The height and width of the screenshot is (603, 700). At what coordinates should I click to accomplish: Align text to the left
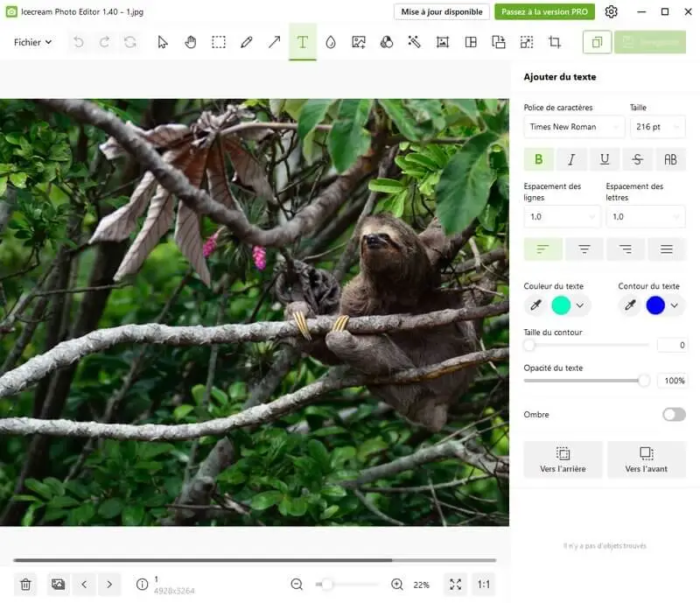(x=542, y=249)
